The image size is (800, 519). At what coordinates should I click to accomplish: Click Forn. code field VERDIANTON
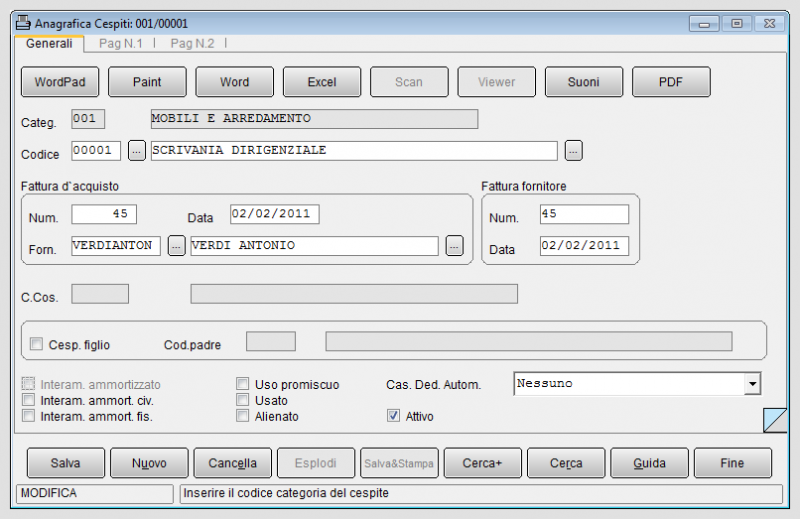(x=116, y=245)
